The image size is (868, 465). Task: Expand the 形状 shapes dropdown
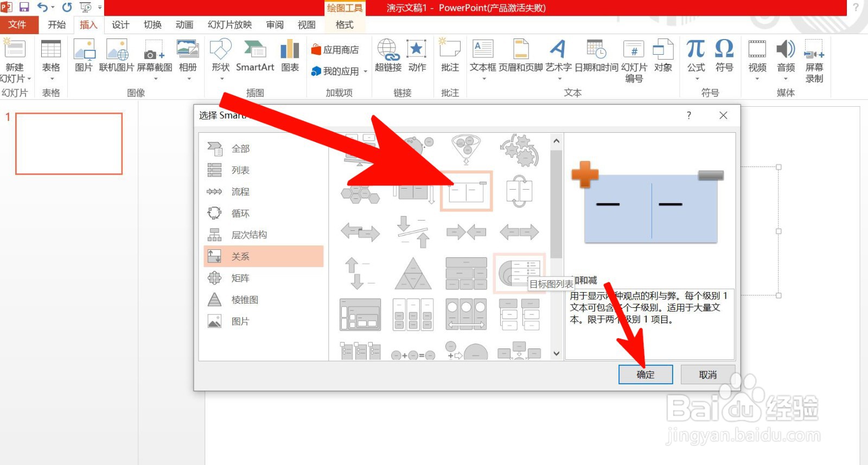[x=221, y=79]
